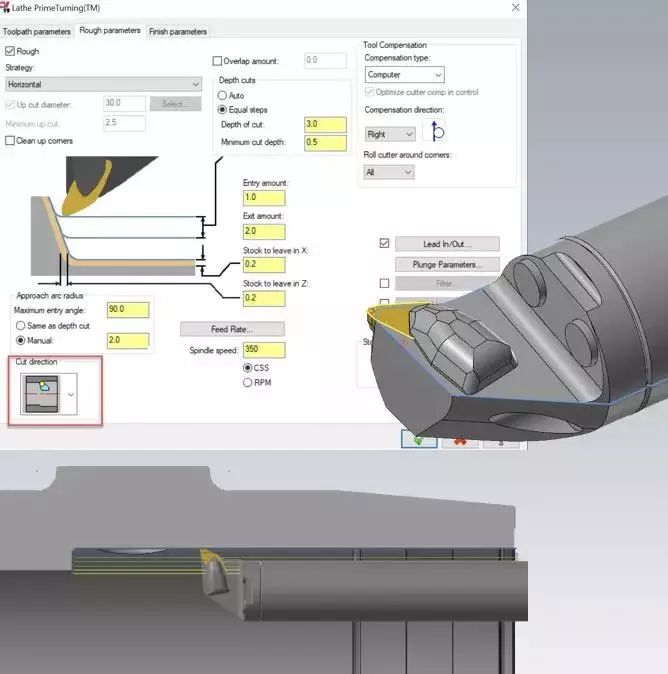Click the Depth of cut input field
Viewport: 668px width, 674px height.
click(x=325, y=125)
